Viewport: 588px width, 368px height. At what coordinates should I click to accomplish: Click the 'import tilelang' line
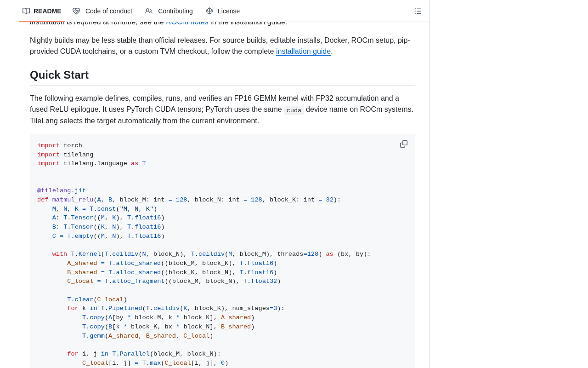point(65,155)
